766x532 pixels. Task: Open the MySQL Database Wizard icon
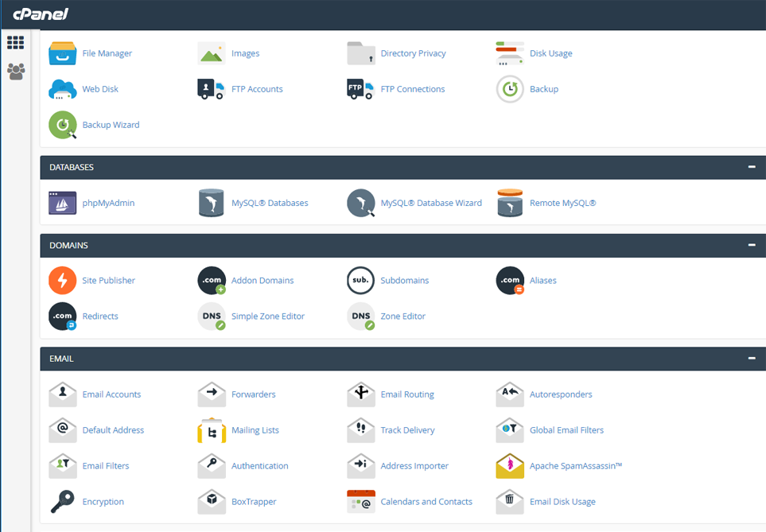(x=361, y=203)
